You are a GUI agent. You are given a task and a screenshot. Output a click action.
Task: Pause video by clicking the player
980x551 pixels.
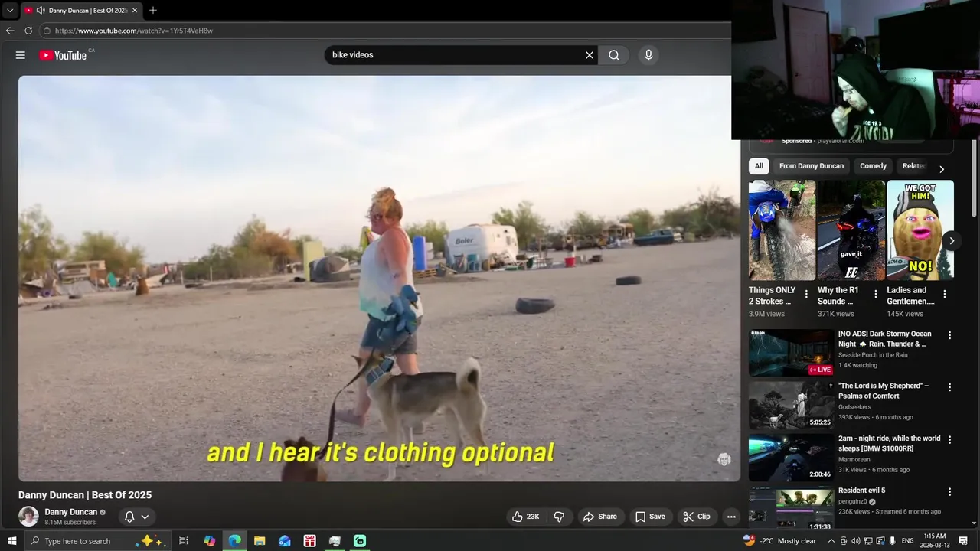point(379,278)
